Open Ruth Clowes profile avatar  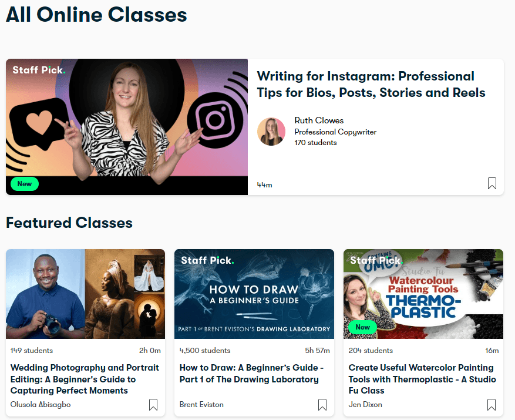(271, 132)
